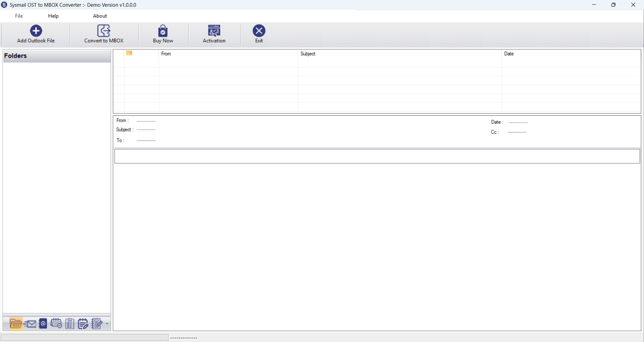Select the folder view icon in Folders pane
The width and height of the screenshot is (644, 342).
pos(16,324)
